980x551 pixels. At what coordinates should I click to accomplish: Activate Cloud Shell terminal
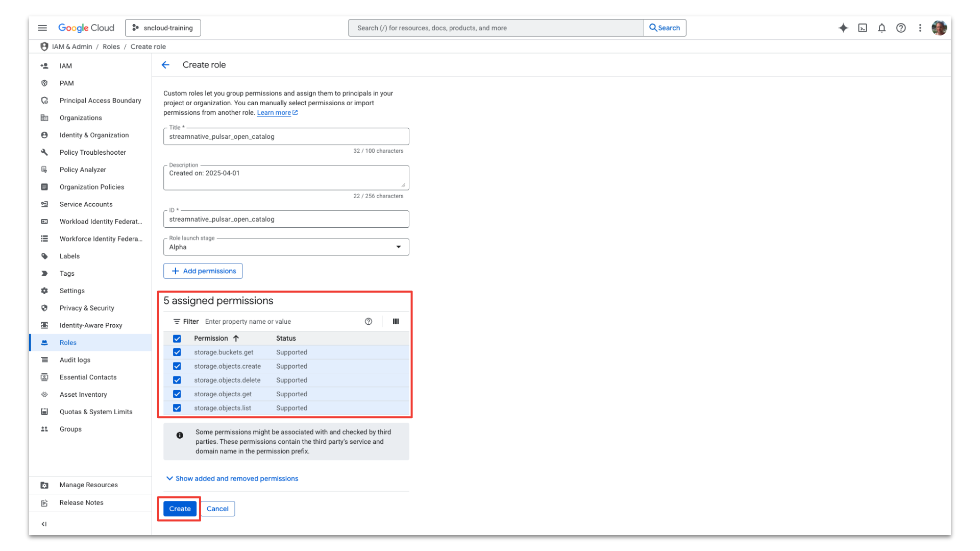point(863,28)
